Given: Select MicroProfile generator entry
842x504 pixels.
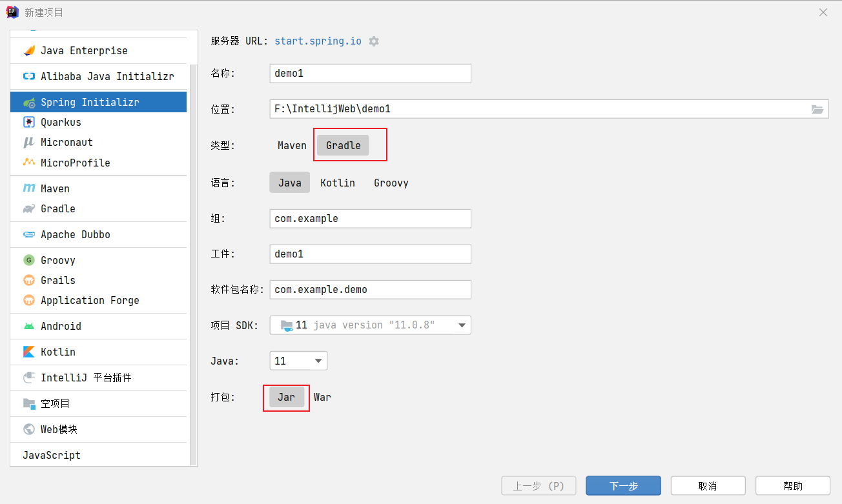Looking at the screenshot, I should pyautogui.click(x=98, y=163).
